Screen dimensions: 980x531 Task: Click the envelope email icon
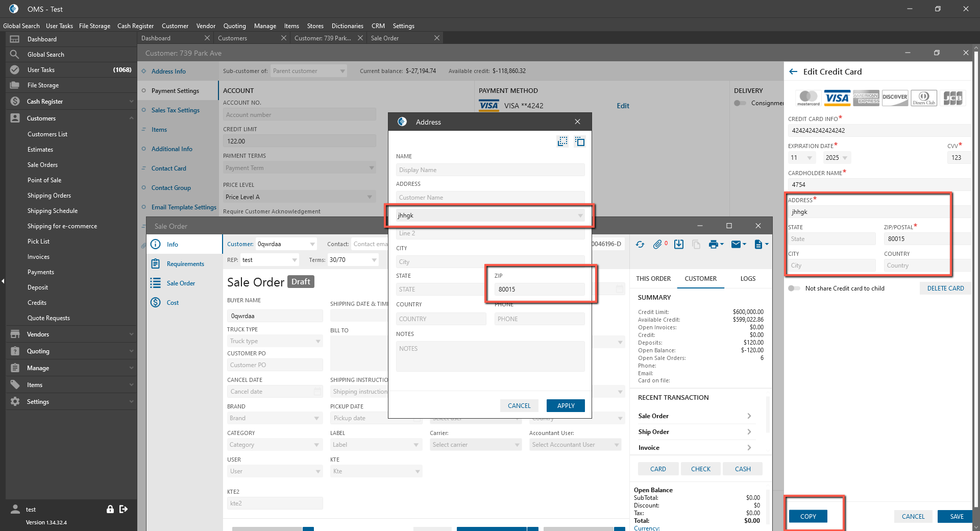[736, 245]
